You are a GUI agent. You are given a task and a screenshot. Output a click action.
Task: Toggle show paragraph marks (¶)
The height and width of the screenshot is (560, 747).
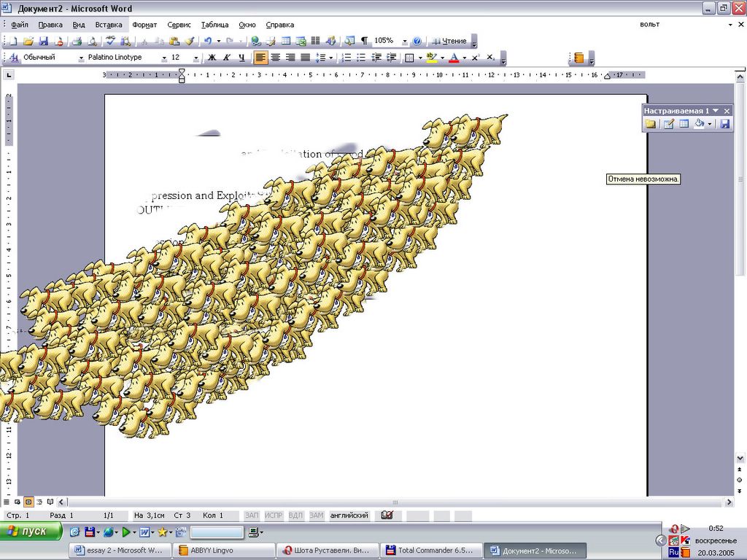pyautogui.click(x=365, y=42)
